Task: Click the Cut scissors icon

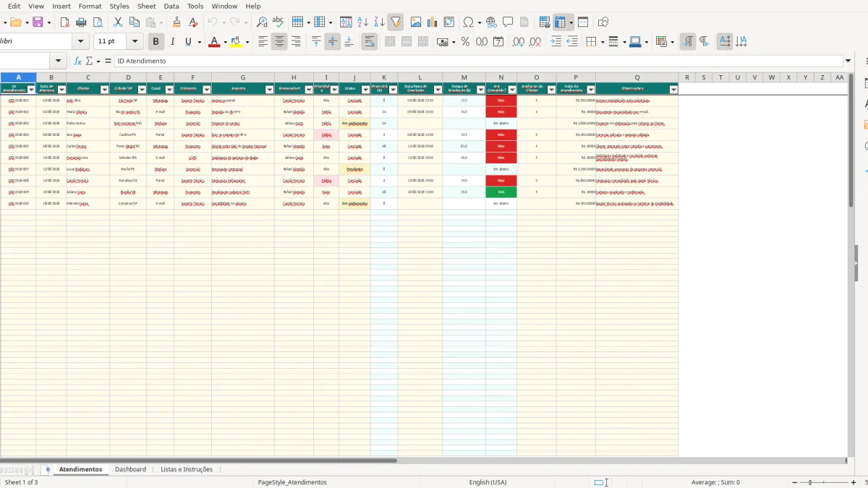Action: pyautogui.click(x=118, y=22)
